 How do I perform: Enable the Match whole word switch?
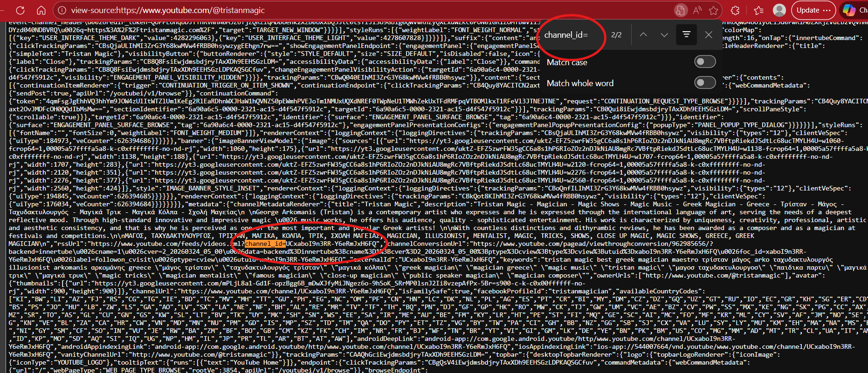[705, 82]
